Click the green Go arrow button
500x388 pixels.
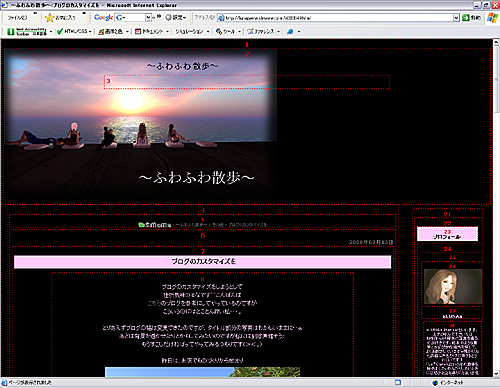coord(466,18)
